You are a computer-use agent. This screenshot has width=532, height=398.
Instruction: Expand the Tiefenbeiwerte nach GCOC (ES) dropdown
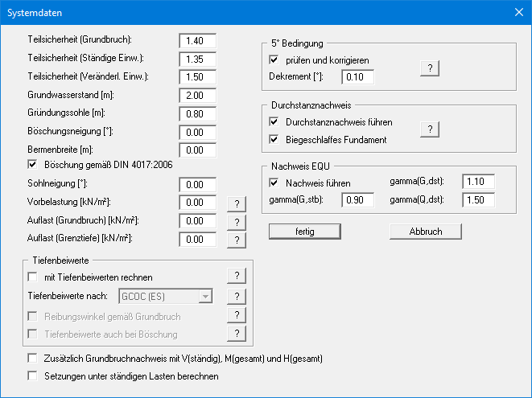205,297
